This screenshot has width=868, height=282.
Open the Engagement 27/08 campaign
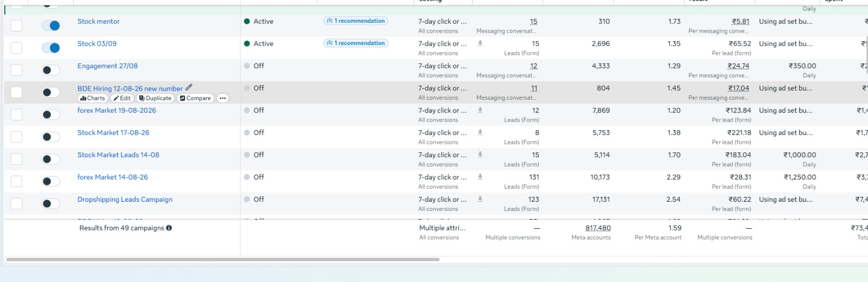107,66
